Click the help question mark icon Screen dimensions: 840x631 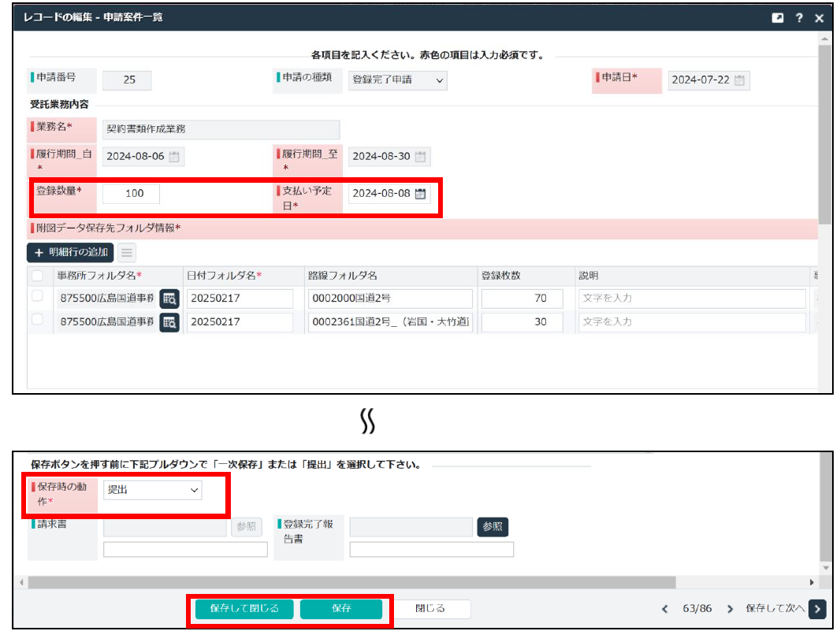[x=799, y=18]
